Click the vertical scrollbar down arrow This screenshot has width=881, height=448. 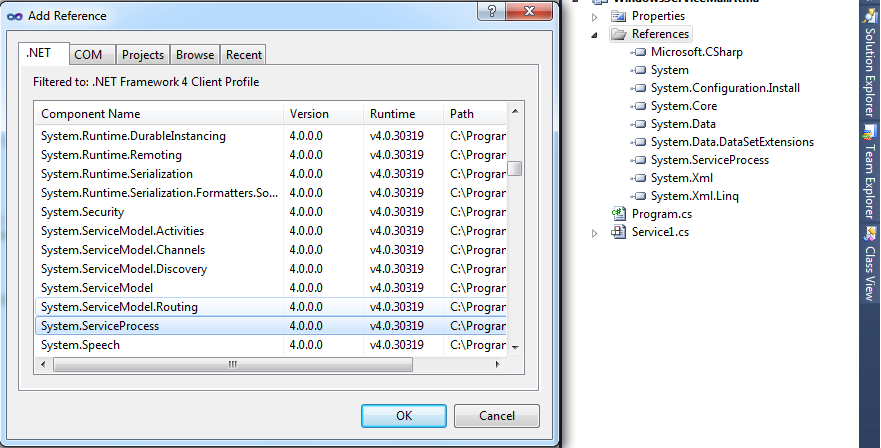click(515, 348)
